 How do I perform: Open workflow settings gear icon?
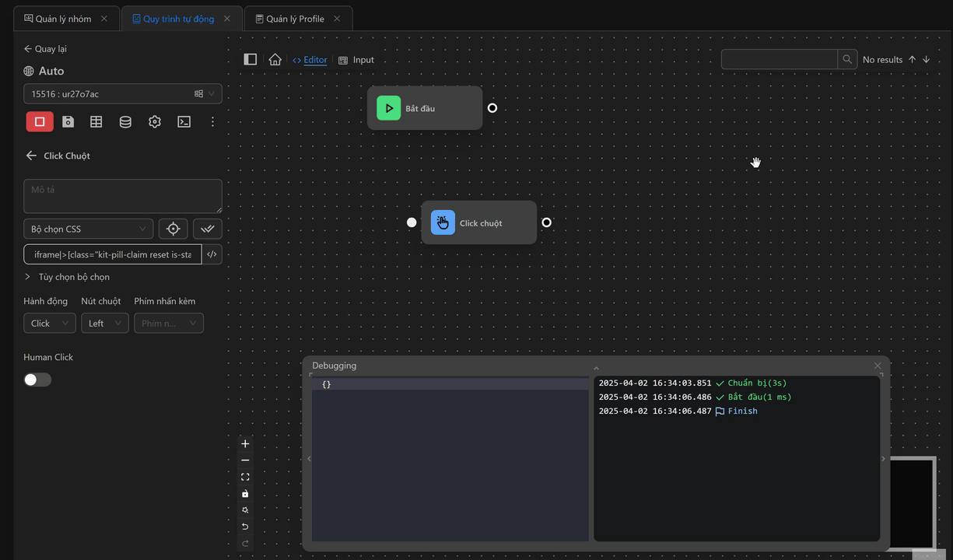pos(155,122)
